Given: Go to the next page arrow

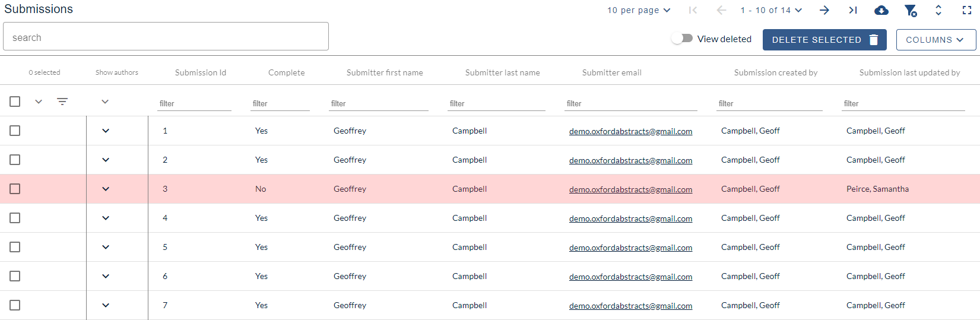Looking at the screenshot, I should click(x=824, y=10).
